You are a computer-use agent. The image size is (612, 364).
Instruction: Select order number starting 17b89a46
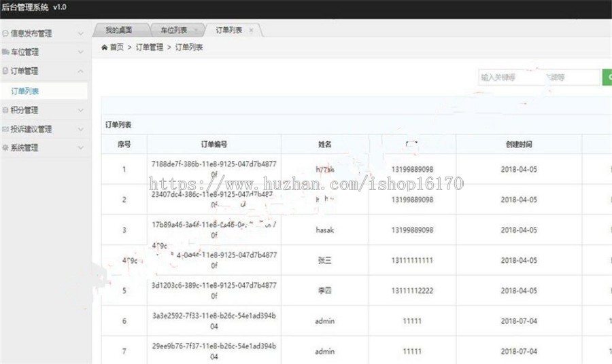214,230
